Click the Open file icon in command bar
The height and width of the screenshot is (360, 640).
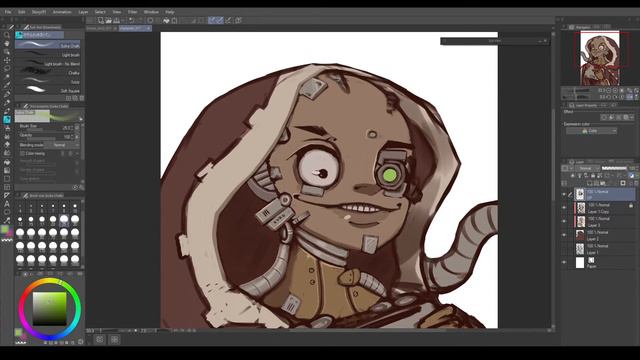click(109, 20)
